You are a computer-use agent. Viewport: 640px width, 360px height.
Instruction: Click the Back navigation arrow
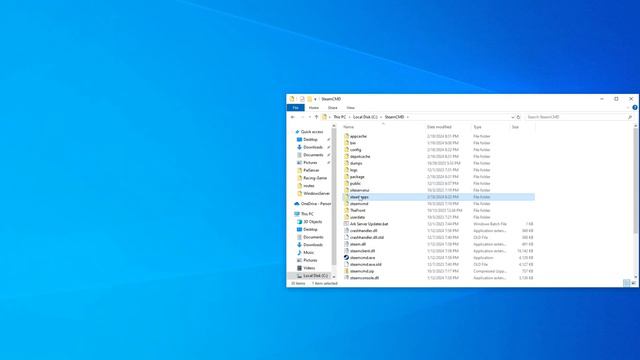tap(293, 117)
